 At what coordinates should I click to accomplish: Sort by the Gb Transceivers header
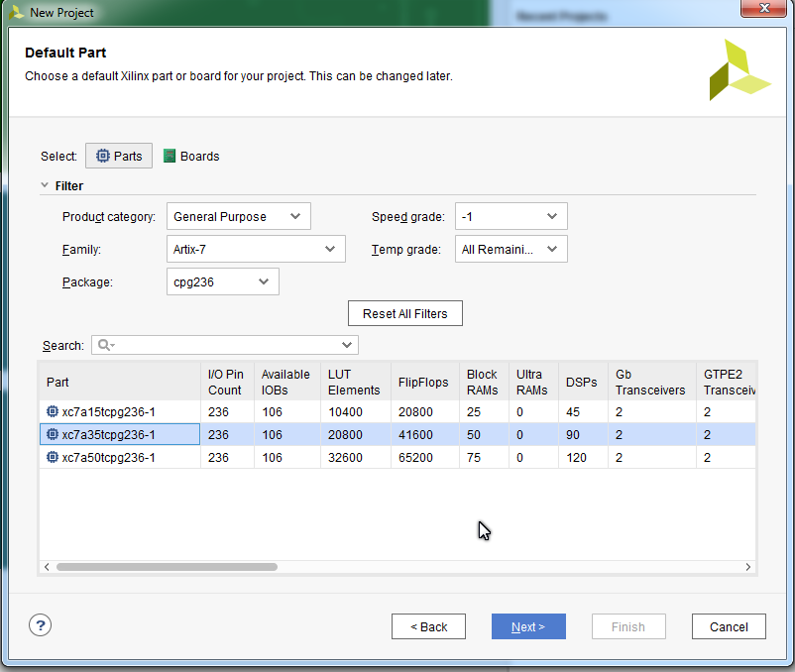[x=652, y=382]
